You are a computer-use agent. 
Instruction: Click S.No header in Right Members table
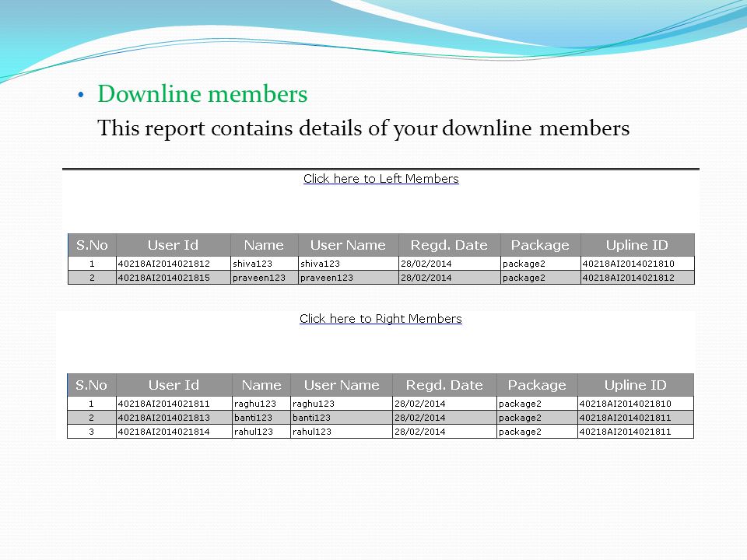click(x=92, y=385)
